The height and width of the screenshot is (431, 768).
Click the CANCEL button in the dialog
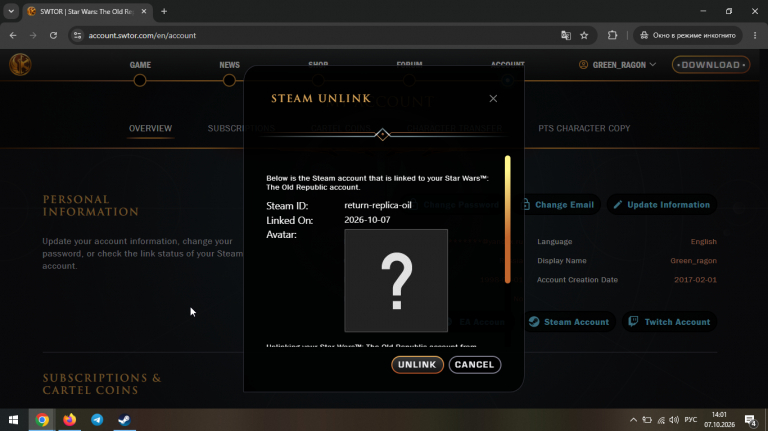point(474,364)
